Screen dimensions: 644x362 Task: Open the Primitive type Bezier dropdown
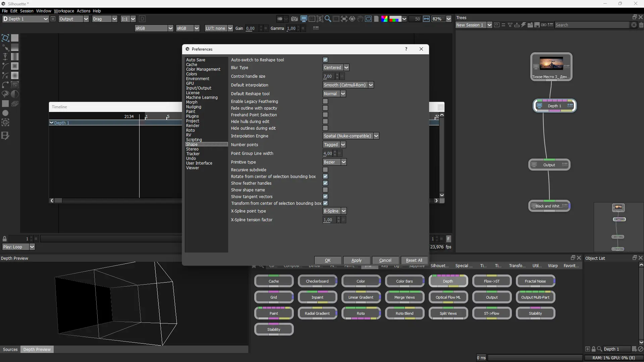[334, 162]
